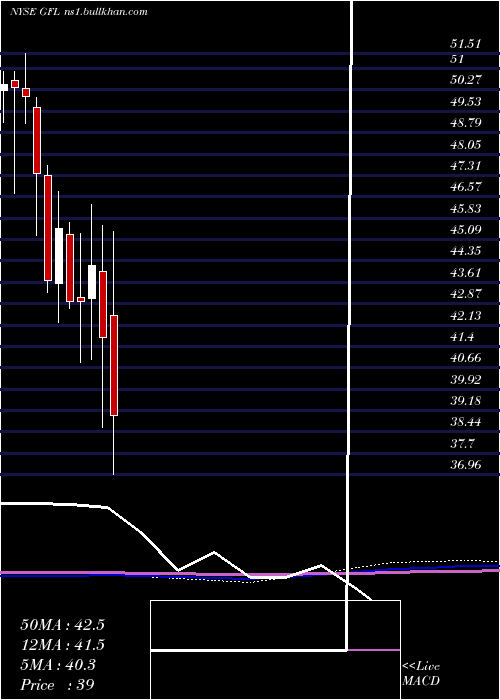Click the first white candlestick at chart left edge
Screen dimensions: 500x700
point(4,88)
